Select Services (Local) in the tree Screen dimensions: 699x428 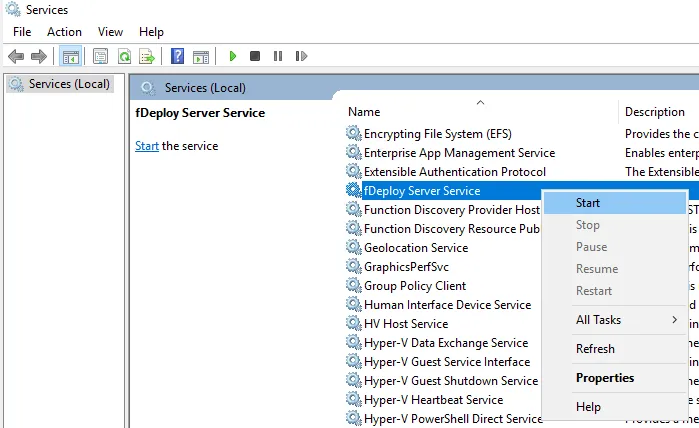(x=69, y=84)
